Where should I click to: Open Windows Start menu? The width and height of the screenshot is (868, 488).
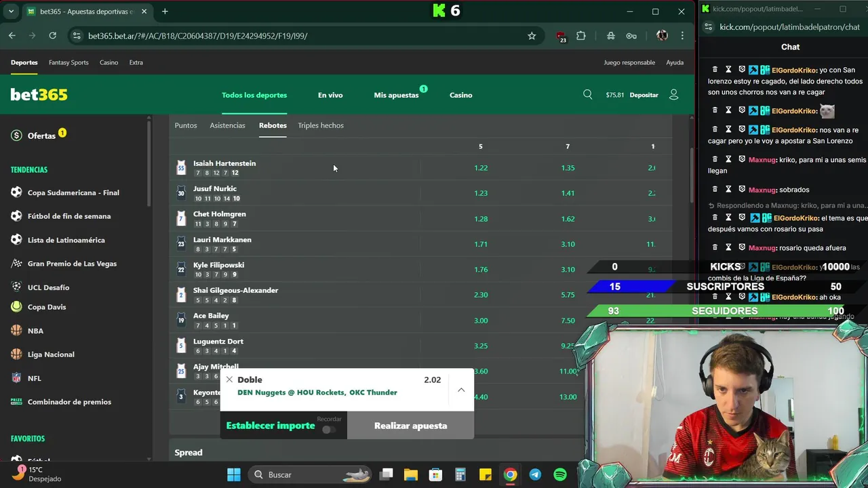[x=234, y=474]
